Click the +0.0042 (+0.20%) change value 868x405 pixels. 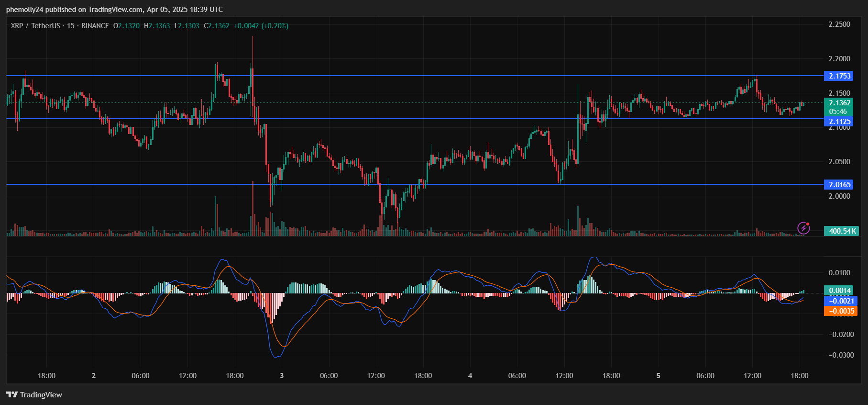261,26
